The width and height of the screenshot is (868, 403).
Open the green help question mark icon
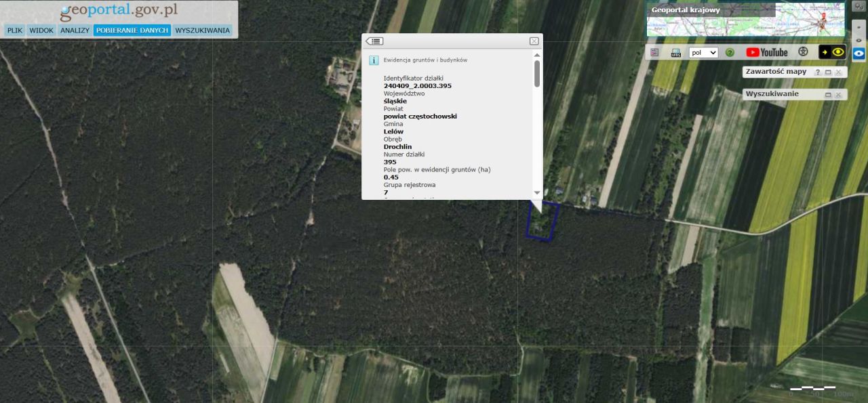(730, 52)
